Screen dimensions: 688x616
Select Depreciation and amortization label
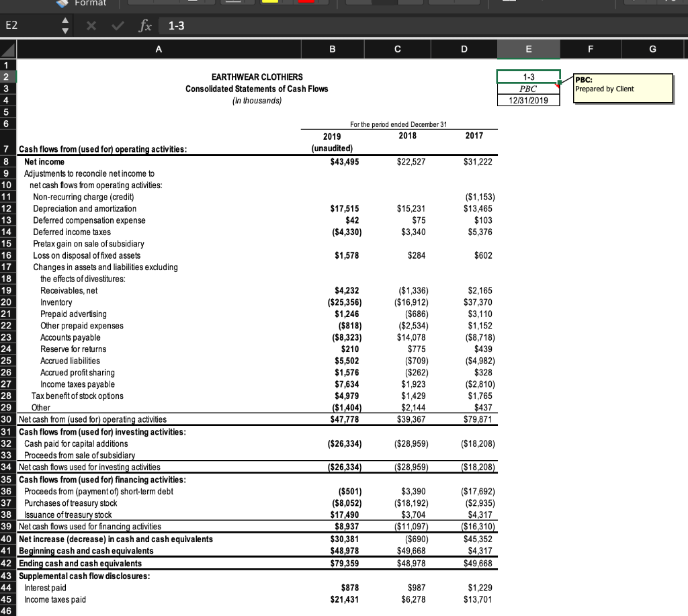[85, 209]
